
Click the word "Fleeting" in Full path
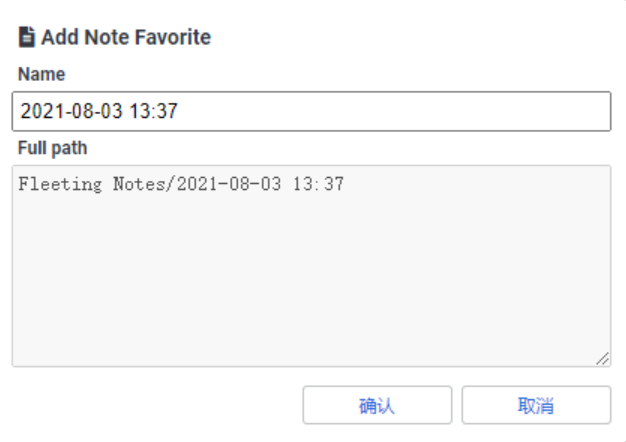[x=60, y=184]
